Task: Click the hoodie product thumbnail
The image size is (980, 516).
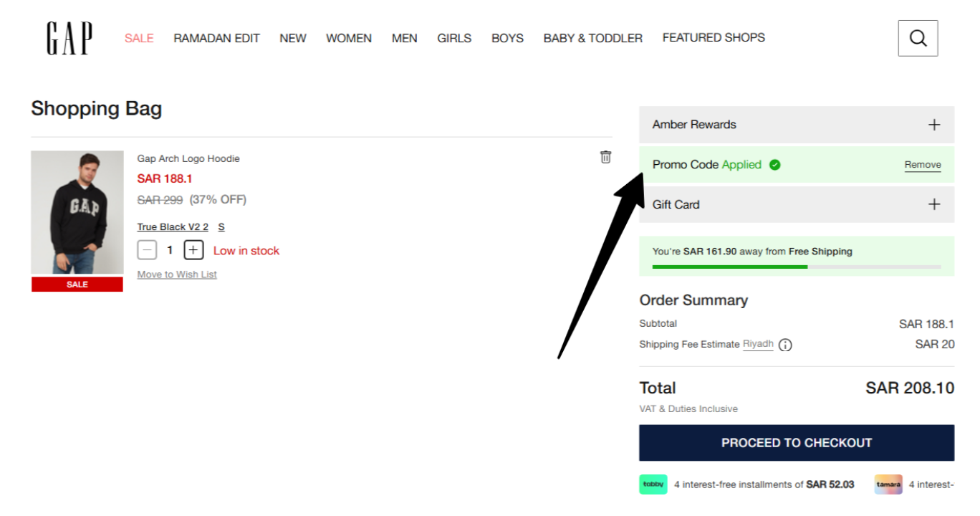Action: 77,212
